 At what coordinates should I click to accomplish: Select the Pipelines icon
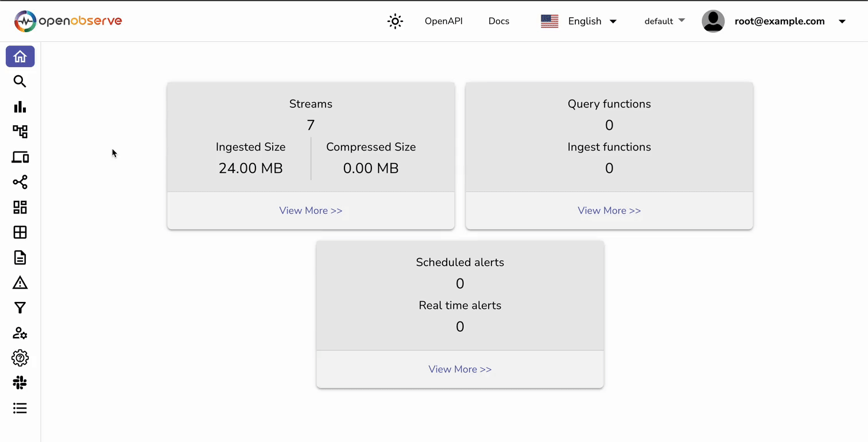pos(20,182)
